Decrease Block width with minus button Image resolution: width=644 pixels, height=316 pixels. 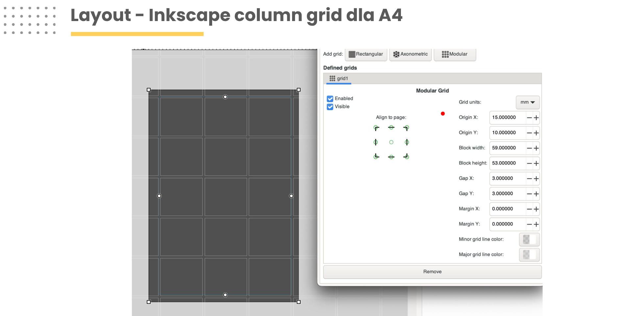click(x=529, y=148)
